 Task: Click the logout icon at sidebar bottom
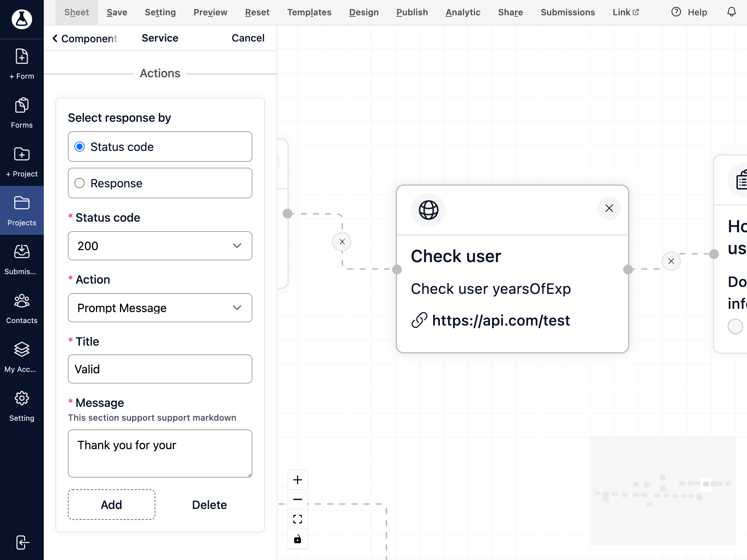22,542
